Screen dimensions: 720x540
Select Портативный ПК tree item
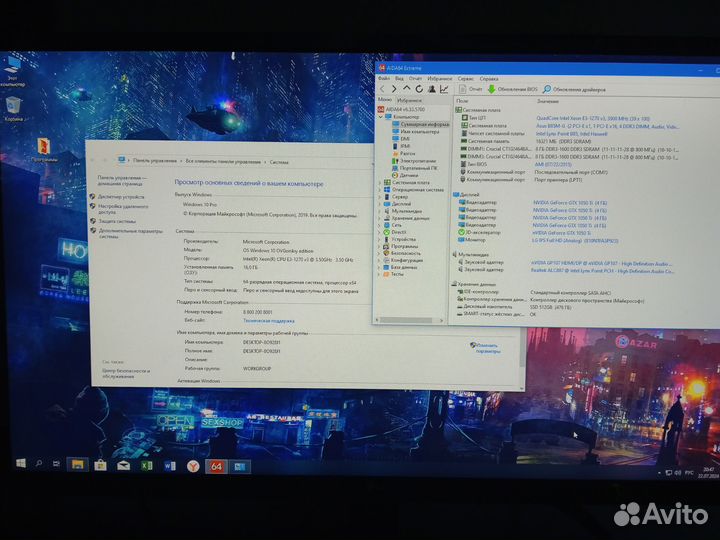pos(415,168)
